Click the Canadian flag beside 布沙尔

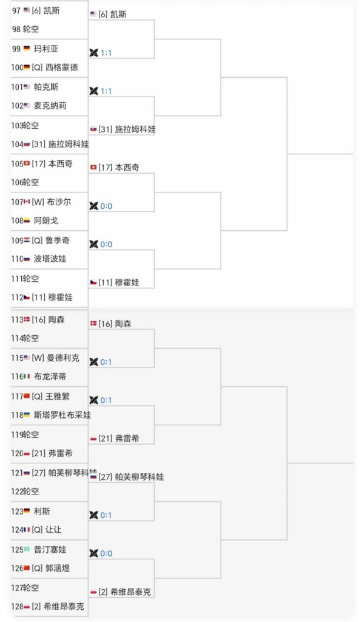[27, 202]
